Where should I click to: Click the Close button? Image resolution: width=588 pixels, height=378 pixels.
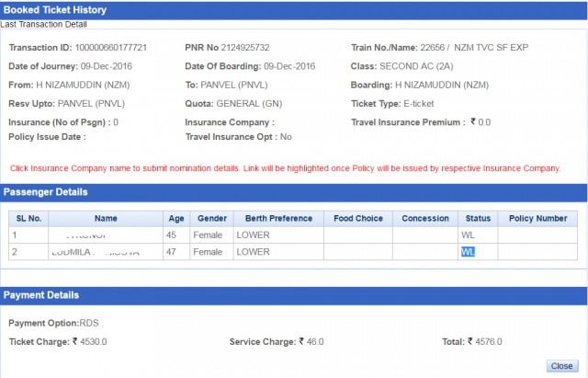(562, 365)
